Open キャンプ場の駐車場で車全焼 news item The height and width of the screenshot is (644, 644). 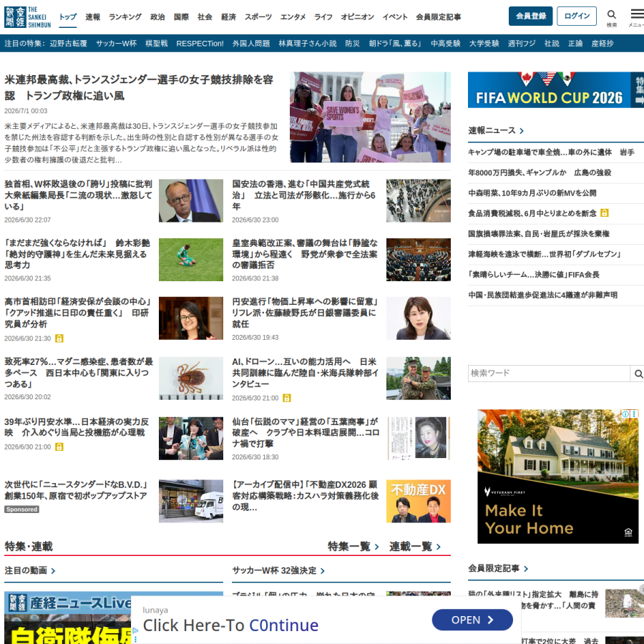click(x=551, y=152)
